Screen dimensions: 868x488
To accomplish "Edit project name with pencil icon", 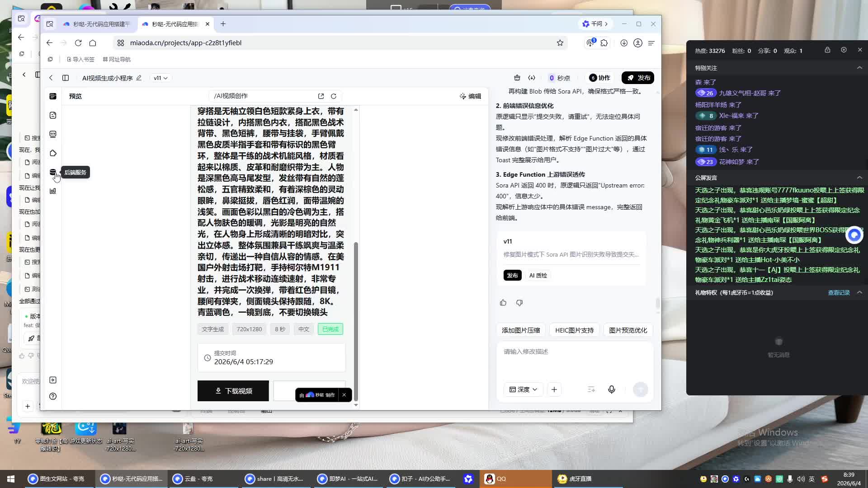I will pos(139,78).
